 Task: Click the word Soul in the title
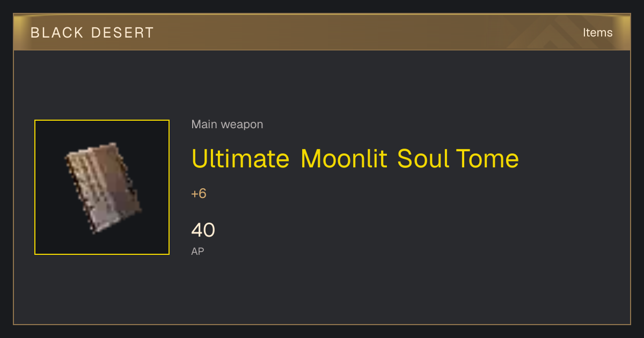tap(423, 159)
